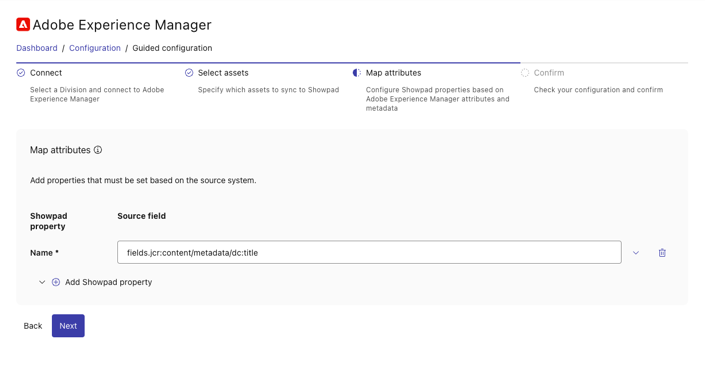Click the text 'Add properties that must be set based on the source system.'
This screenshot has height=367, width=705.
coord(143,180)
